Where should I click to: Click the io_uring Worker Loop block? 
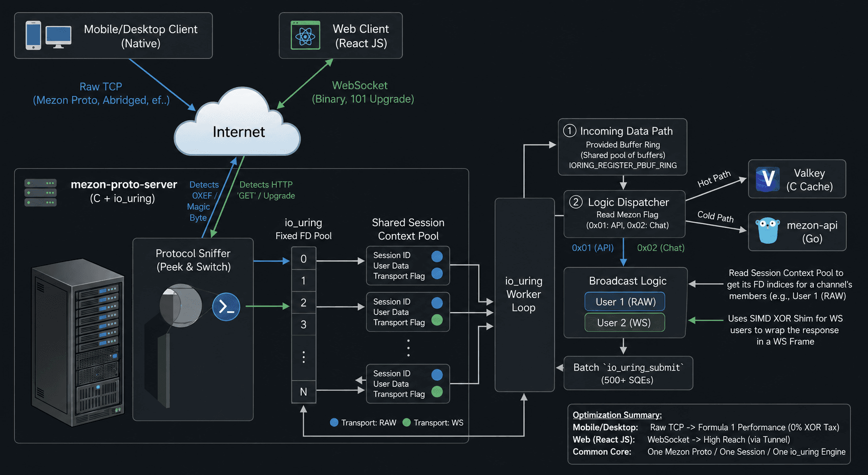pos(524,295)
